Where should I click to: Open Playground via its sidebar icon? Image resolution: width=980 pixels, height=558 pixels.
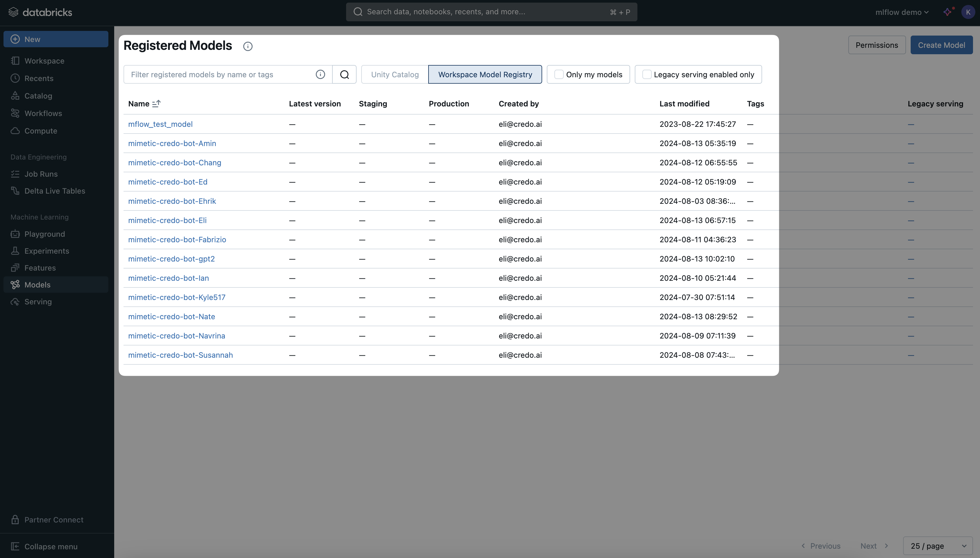15,234
